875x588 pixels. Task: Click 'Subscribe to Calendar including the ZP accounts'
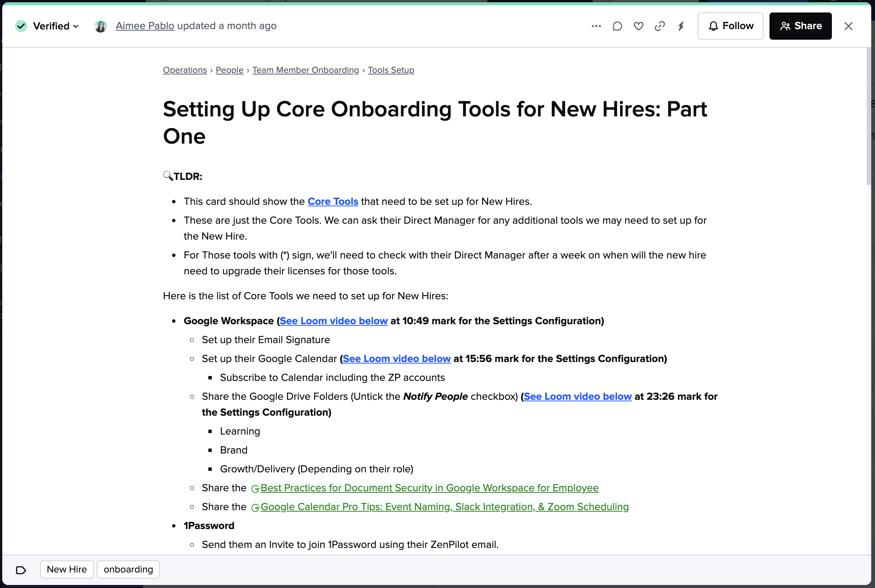[332, 378]
